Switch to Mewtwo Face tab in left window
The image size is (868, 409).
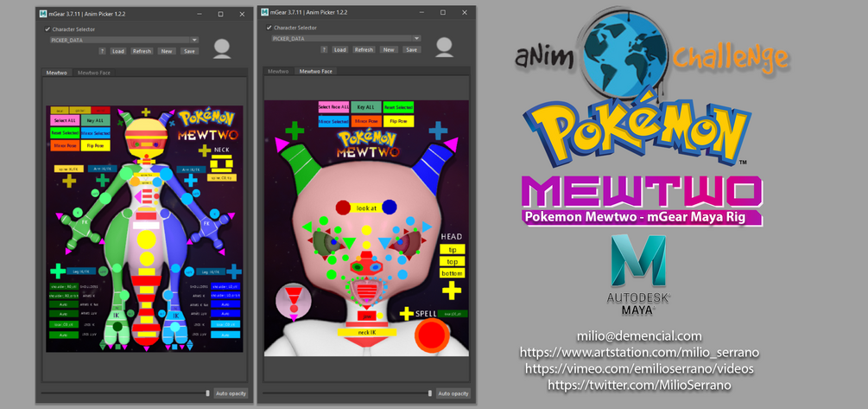point(93,73)
